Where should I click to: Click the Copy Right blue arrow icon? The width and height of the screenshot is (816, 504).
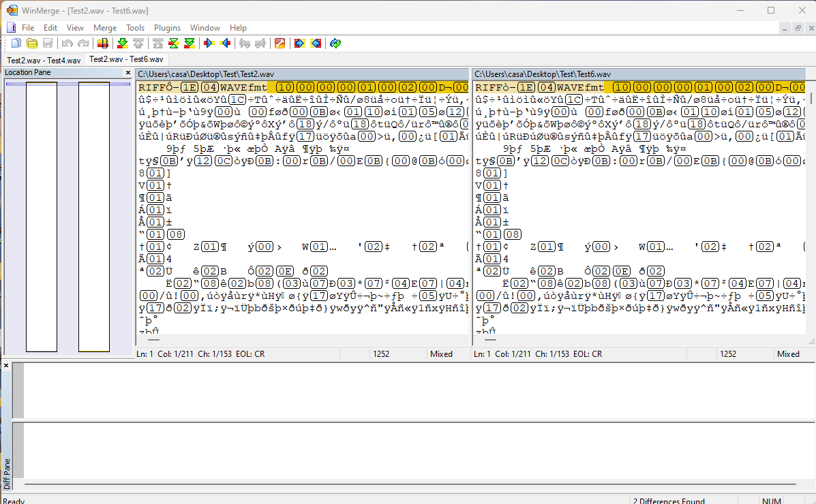pyautogui.click(x=209, y=43)
